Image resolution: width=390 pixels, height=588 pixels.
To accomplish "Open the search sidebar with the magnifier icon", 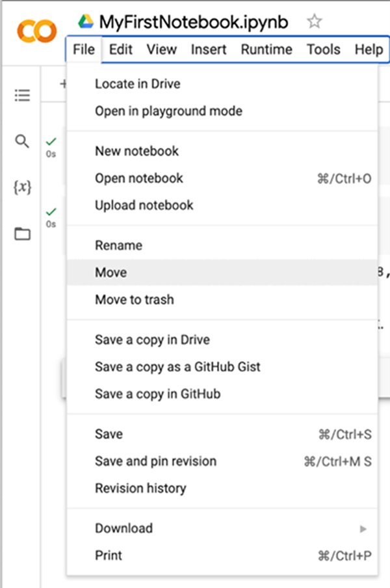I will tap(21, 140).
